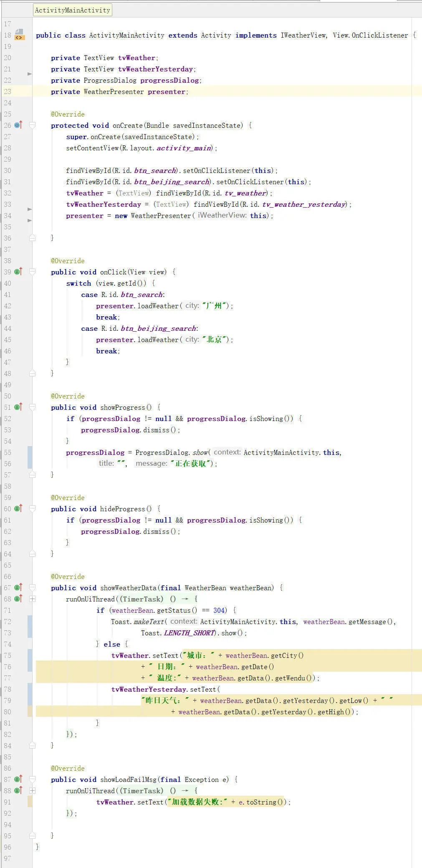Viewport: 422px width, 868px height.
Task: Click the "加载数据失败:" string on line 91
Action: pos(198,802)
